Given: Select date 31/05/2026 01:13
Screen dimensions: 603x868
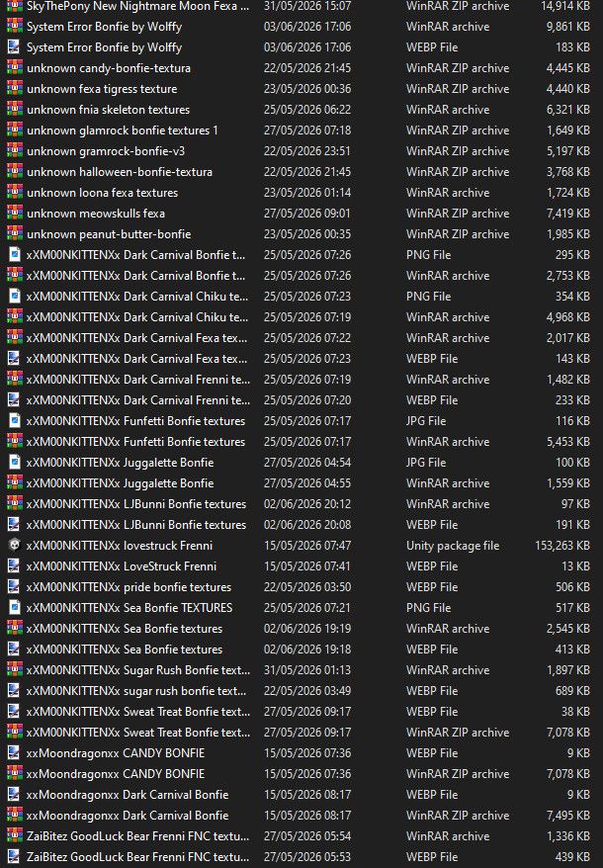Looking at the screenshot, I should point(307,670).
